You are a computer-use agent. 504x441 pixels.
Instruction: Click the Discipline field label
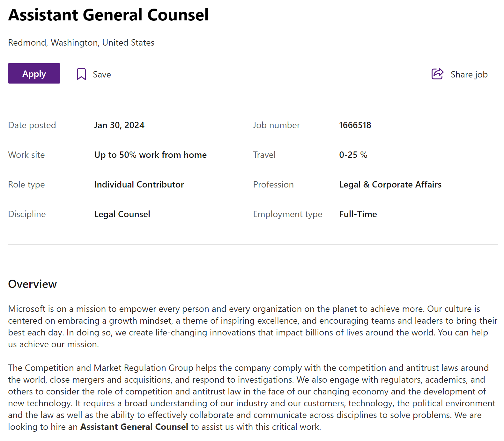(x=27, y=214)
